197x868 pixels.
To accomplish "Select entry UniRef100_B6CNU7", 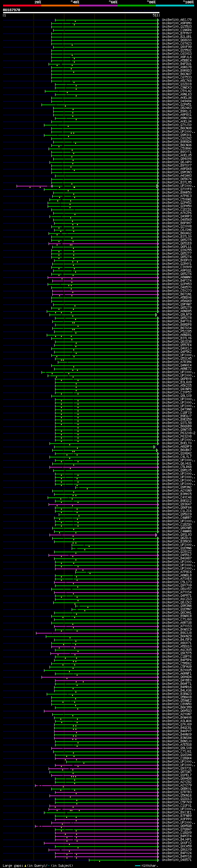I will click(x=177, y=74).
